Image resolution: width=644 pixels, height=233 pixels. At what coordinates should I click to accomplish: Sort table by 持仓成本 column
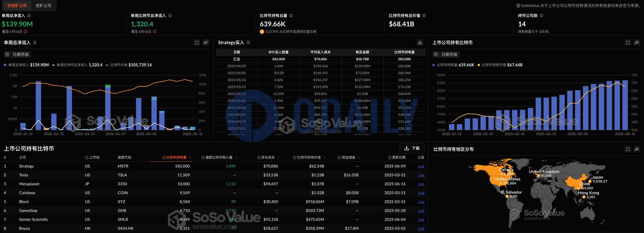[268, 157]
